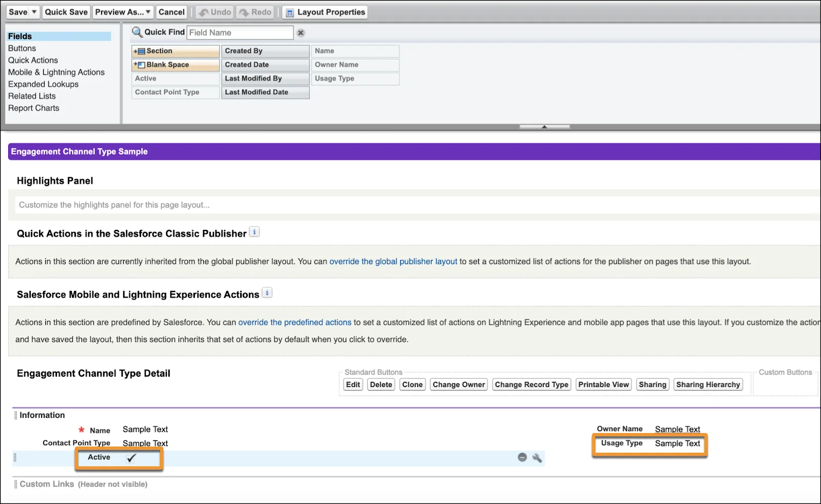This screenshot has height=504, width=821.
Task: Click the Delete standard button
Action: point(381,385)
